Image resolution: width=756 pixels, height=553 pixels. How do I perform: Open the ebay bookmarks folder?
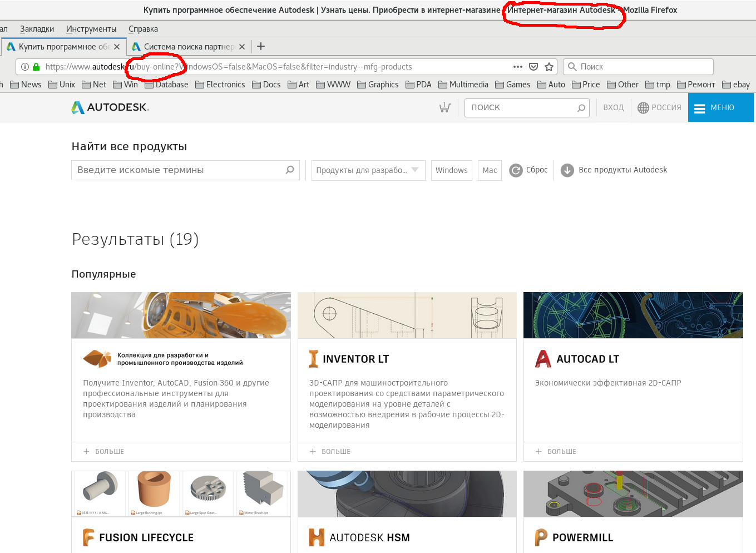coord(736,85)
